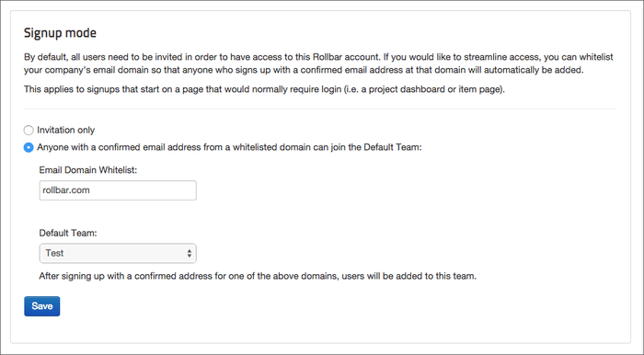Click the up-down arrows on the Test select box
The width and height of the screenshot is (644, 355).
coord(189,253)
